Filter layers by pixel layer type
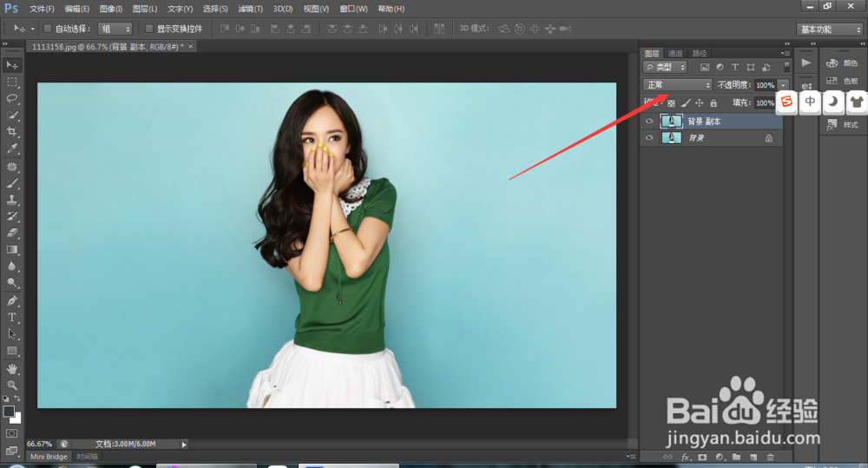868x468 pixels. point(704,67)
